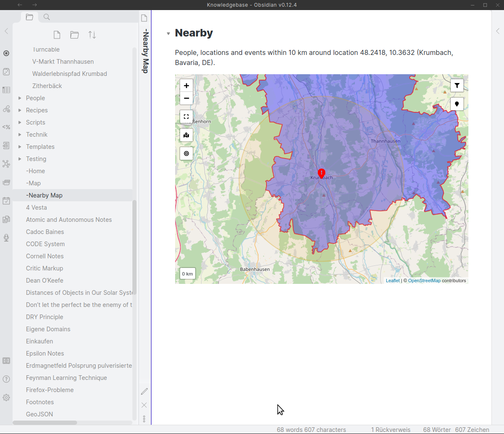
Task: Select the Krumbach map marker pin
Action: [321, 173]
